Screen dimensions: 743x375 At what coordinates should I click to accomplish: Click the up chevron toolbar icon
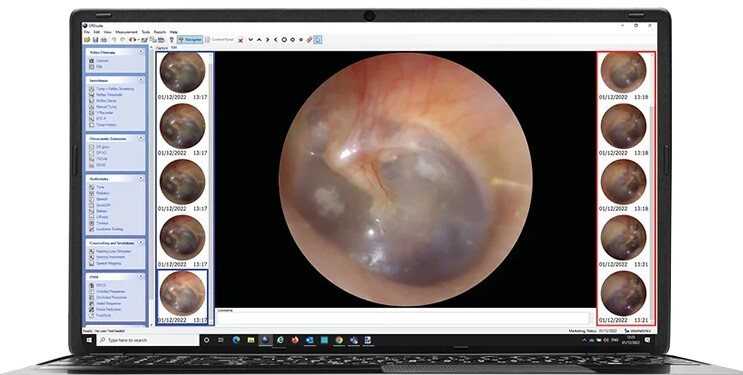pyautogui.click(x=259, y=40)
